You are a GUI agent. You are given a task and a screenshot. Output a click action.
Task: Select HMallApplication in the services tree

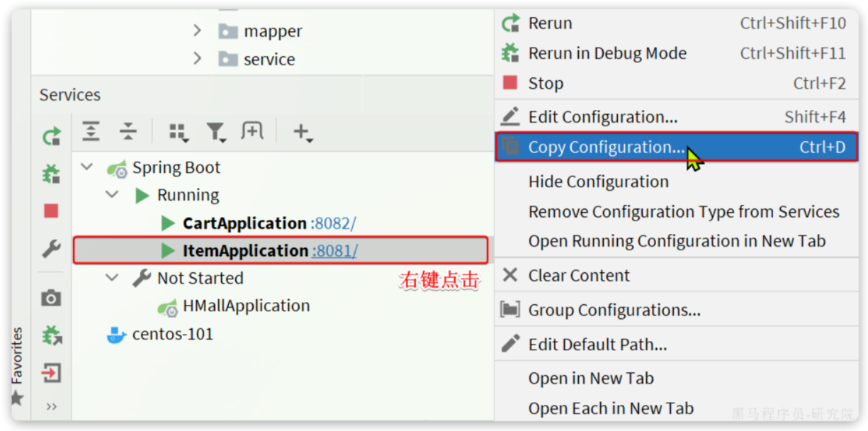point(246,306)
